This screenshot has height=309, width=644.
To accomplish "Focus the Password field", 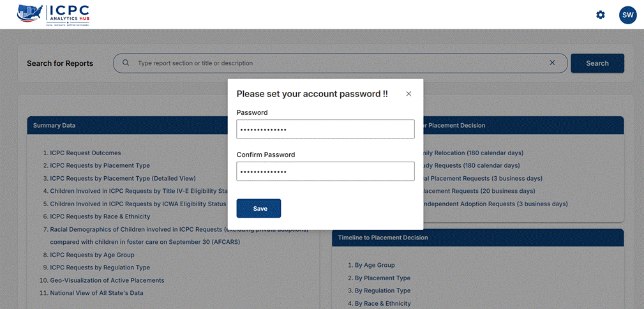I will [x=326, y=129].
